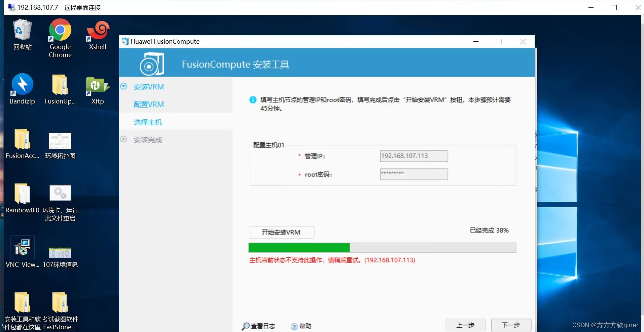The image size is (644, 332).
Task: Click the Huawei FusionCompute title bar icon
Action: coord(125,42)
